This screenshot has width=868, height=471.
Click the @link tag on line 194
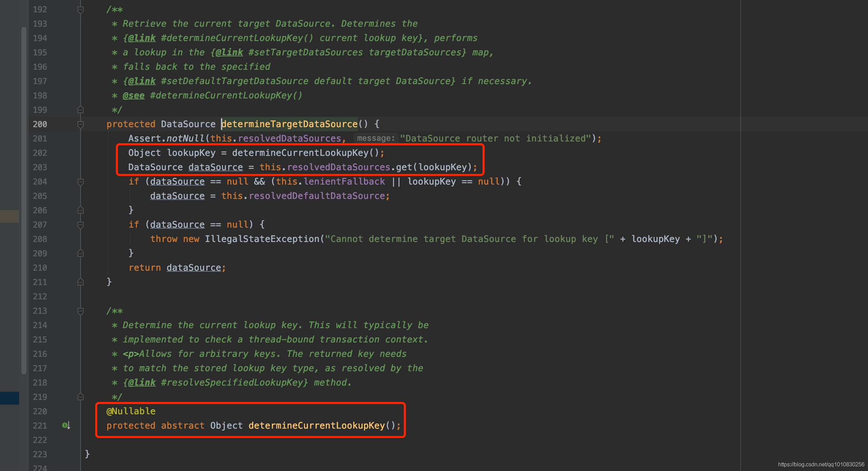click(142, 38)
